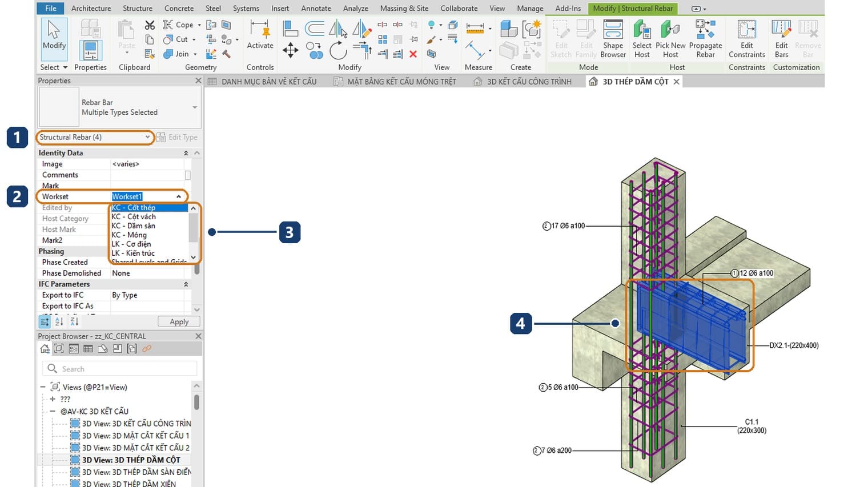
Task: Choose the Mirror - Pick Axis tool
Action: (x=338, y=28)
